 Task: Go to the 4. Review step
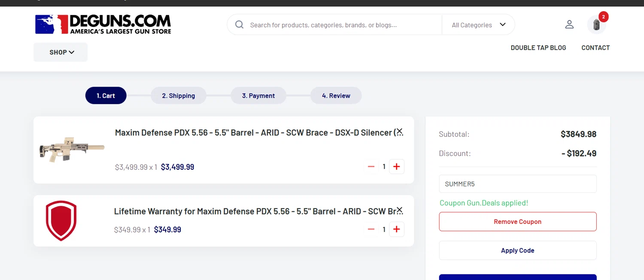click(x=336, y=96)
